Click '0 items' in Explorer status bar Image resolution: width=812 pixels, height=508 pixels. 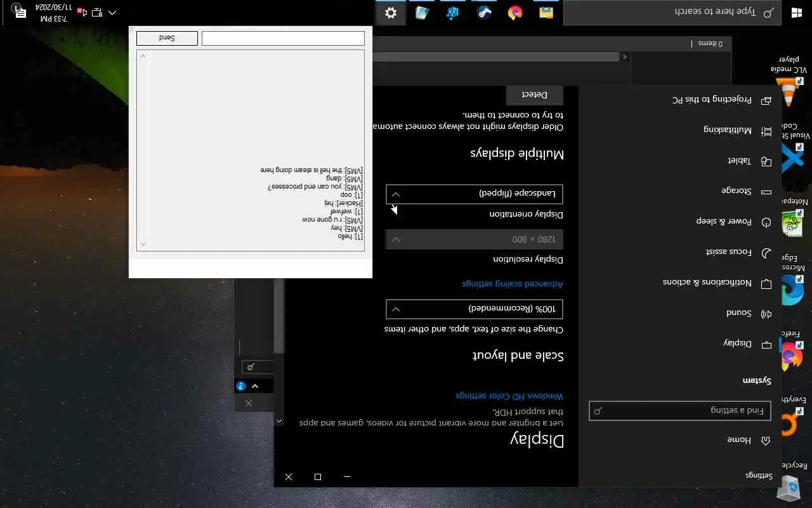tap(710, 43)
